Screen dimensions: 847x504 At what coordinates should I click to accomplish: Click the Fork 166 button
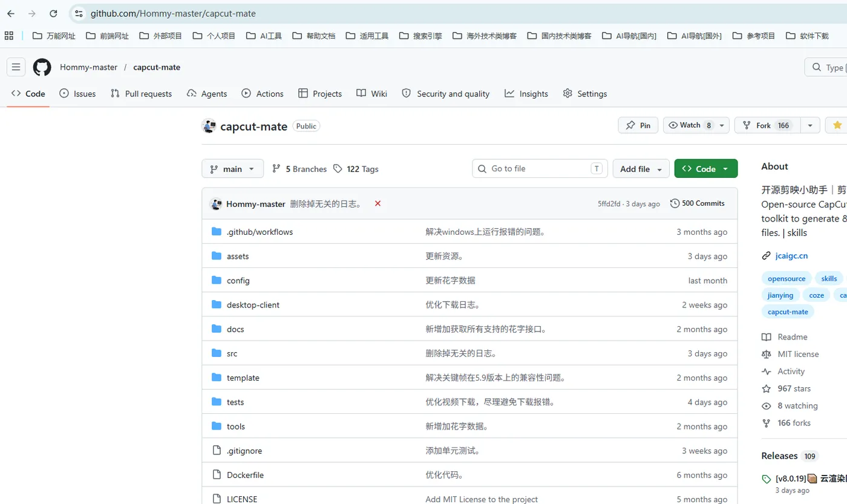[x=767, y=125]
